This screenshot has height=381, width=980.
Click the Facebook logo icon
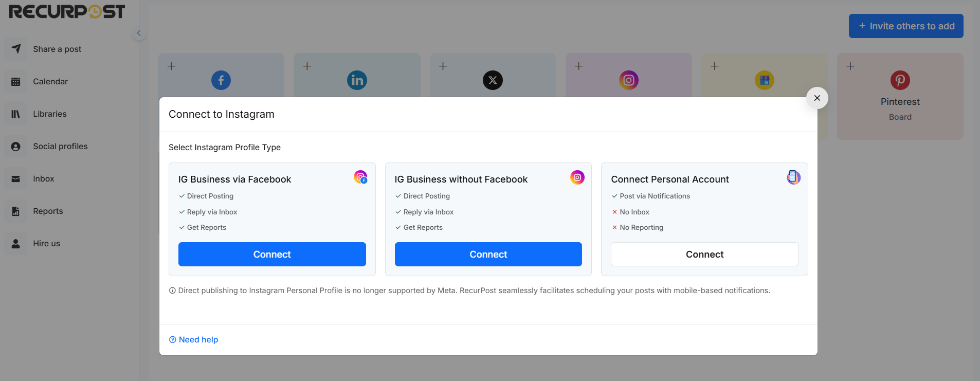pos(221,80)
